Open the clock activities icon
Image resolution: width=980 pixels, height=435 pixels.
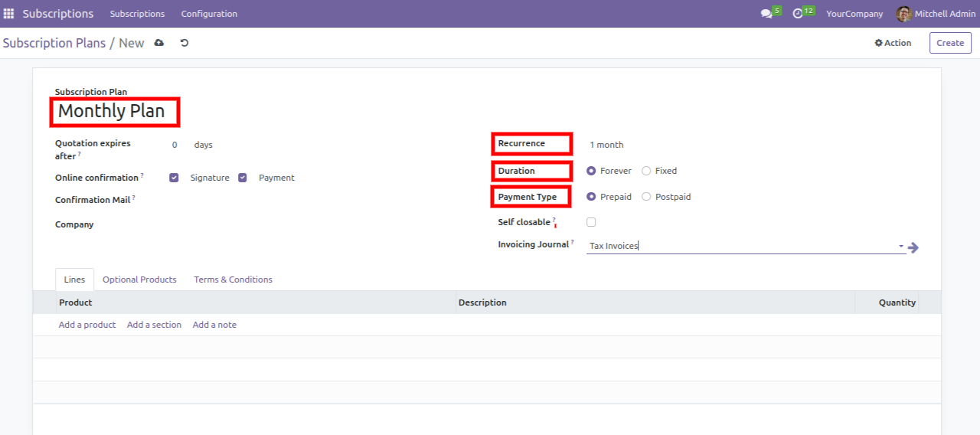click(x=798, y=14)
